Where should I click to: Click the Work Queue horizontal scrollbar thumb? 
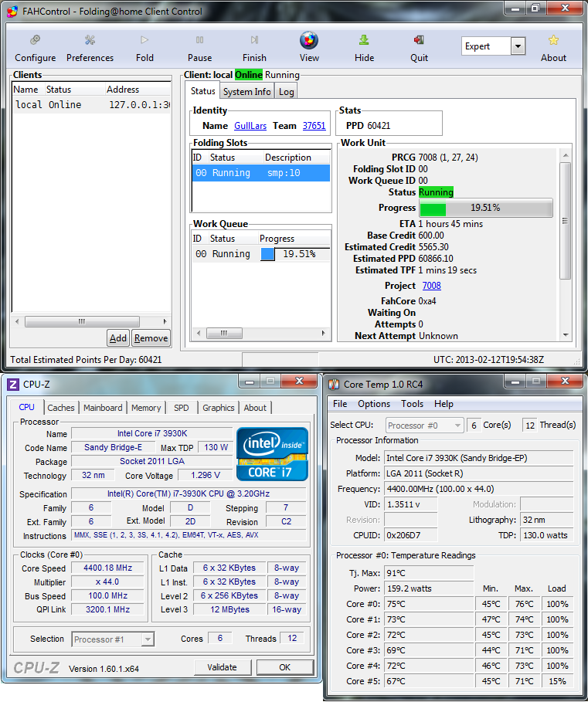pos(224,333)
